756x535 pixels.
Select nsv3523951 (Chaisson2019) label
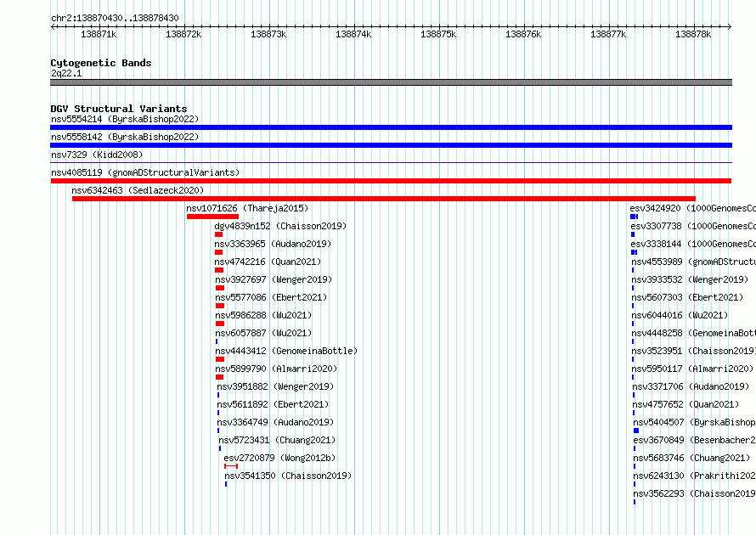tap(694, 351)
